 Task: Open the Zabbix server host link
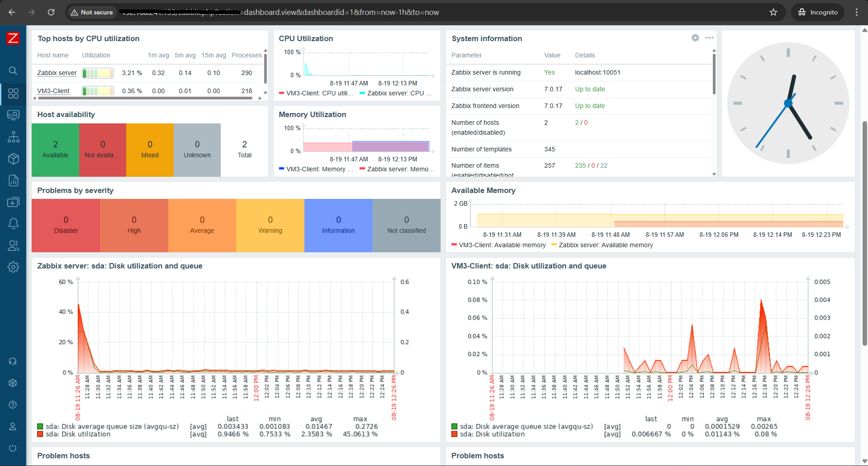(57, 73)
